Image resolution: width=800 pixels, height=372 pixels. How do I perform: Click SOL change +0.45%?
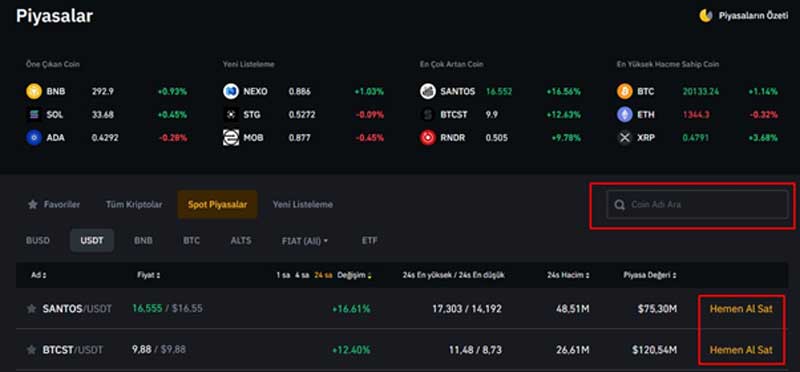(172, 115)
